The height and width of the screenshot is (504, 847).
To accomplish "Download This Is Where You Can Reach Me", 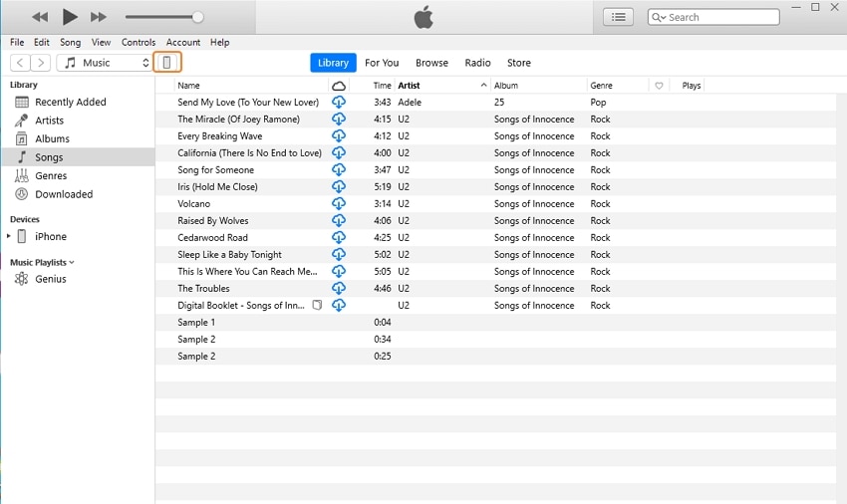I will (339, 271).
